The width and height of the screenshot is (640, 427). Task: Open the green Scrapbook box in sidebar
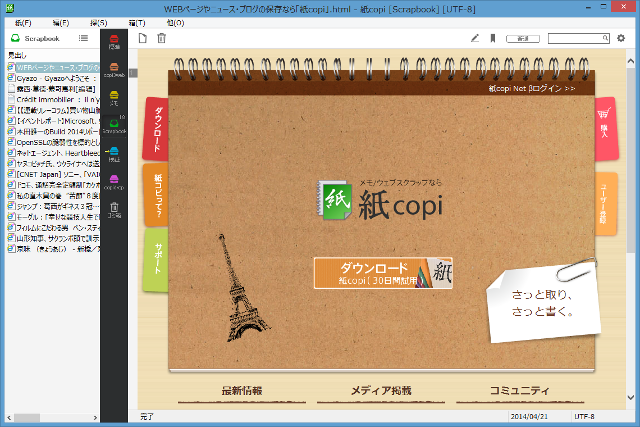(114, 124)
